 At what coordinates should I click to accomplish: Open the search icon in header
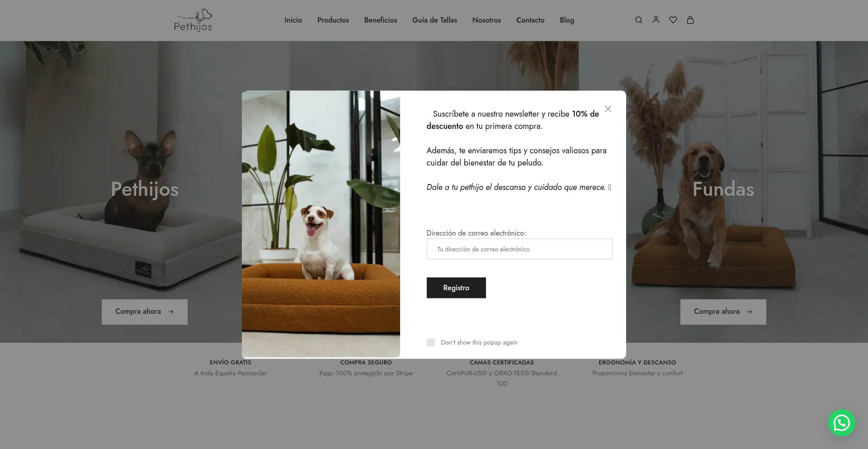pyautogui.click(x=638, y=20)
